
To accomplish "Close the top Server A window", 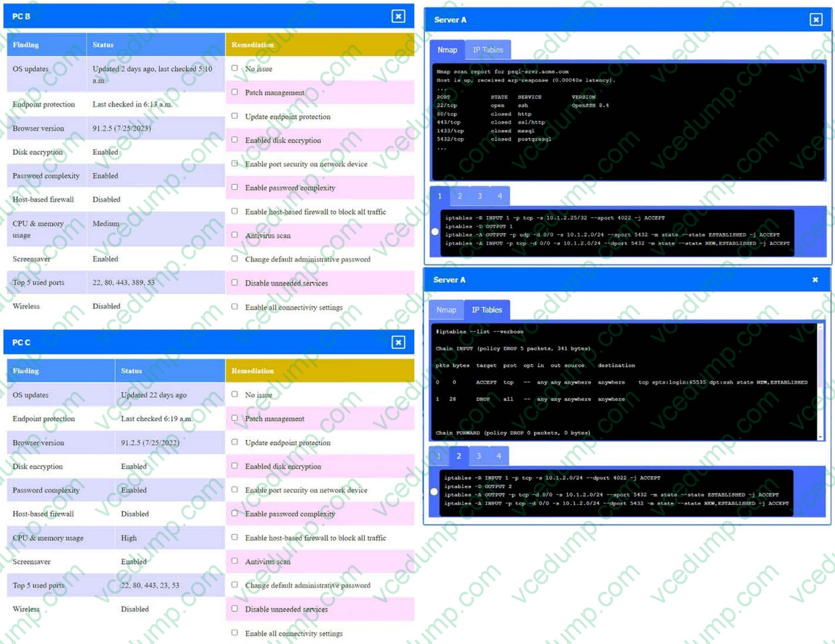I will [816, 20].
